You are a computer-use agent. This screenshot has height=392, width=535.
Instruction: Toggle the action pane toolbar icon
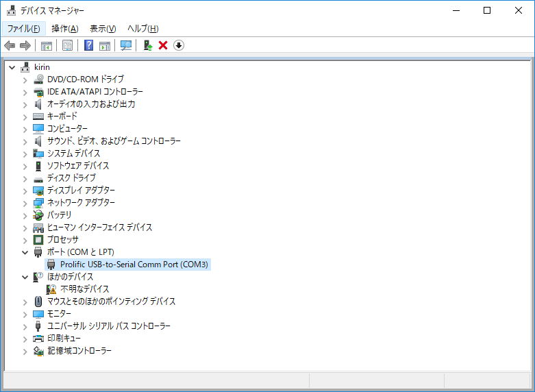tap(105, 45)
